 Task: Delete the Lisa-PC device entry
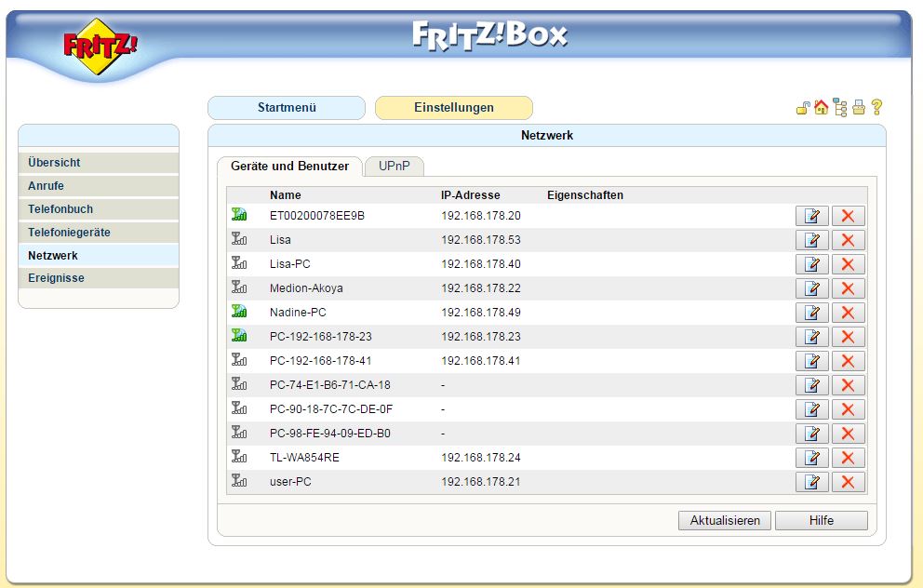point(848,264)
